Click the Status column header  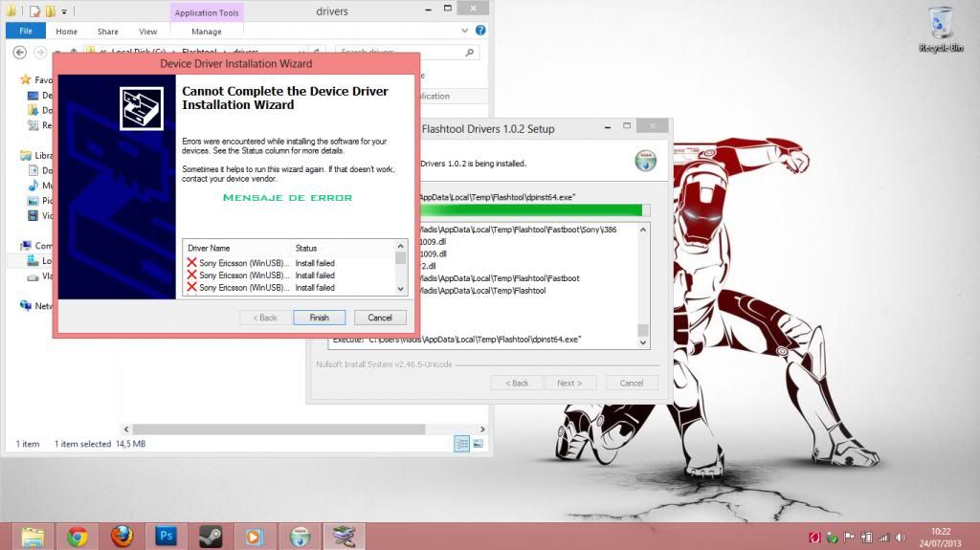tap(306, 248)
